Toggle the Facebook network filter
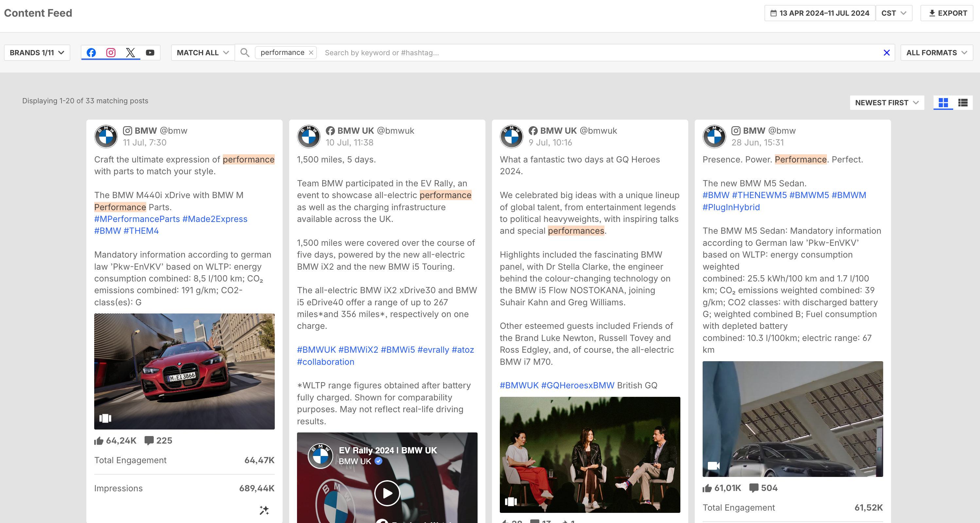The image size is (980, 523). click(91, 52)
